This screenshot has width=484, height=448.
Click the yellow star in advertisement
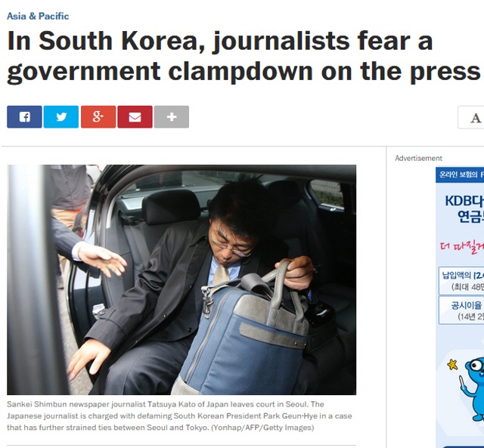[x=453, y=364]
